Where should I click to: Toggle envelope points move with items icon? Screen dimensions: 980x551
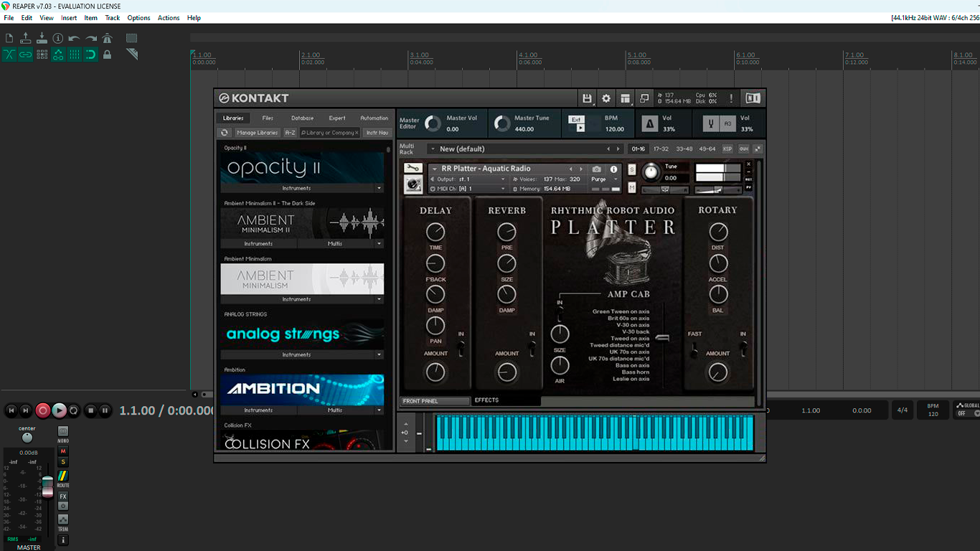click(58, 55)
